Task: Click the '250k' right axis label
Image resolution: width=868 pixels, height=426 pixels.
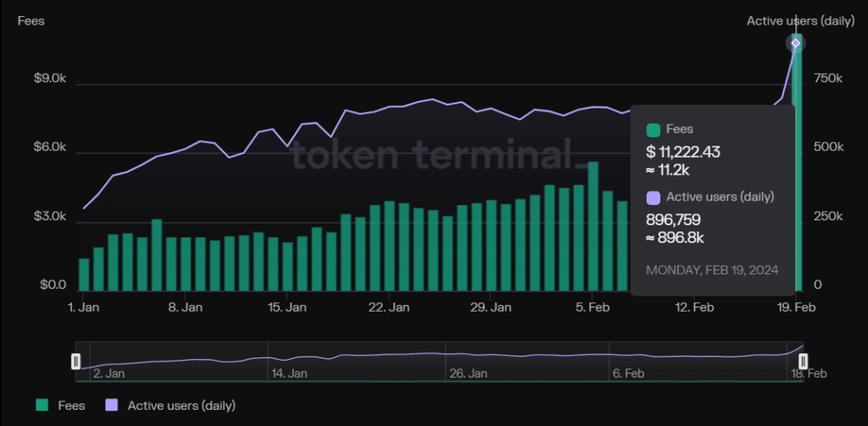Action: pyautogui.click(x=828, y=216)
